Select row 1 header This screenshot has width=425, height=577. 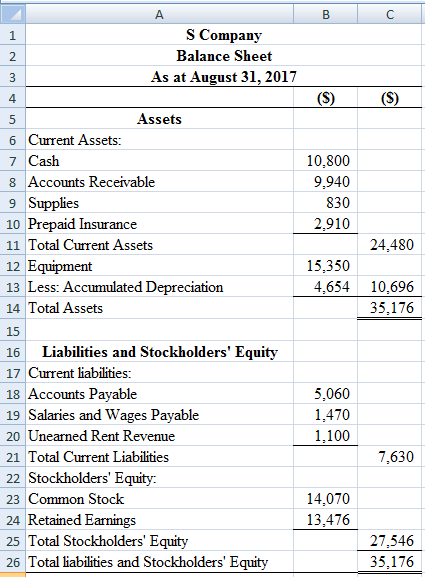click(x=13, y=35)
